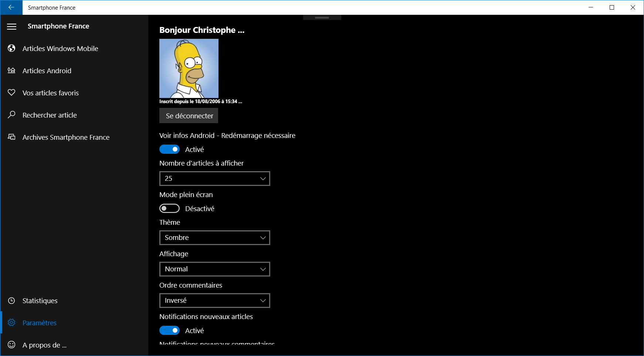This screenshot has width=644, height=356.
Task: Minimize the Smartphone France window
Action: 591,7
